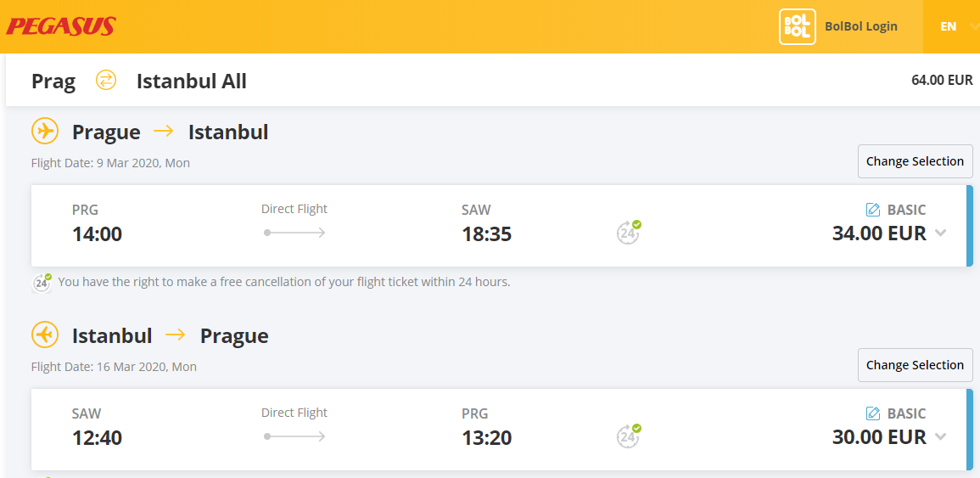This screenshot has width=980, height=478.
Task: Click the Prague to Istanbul departure plane icon
Action: pos(44,132)
